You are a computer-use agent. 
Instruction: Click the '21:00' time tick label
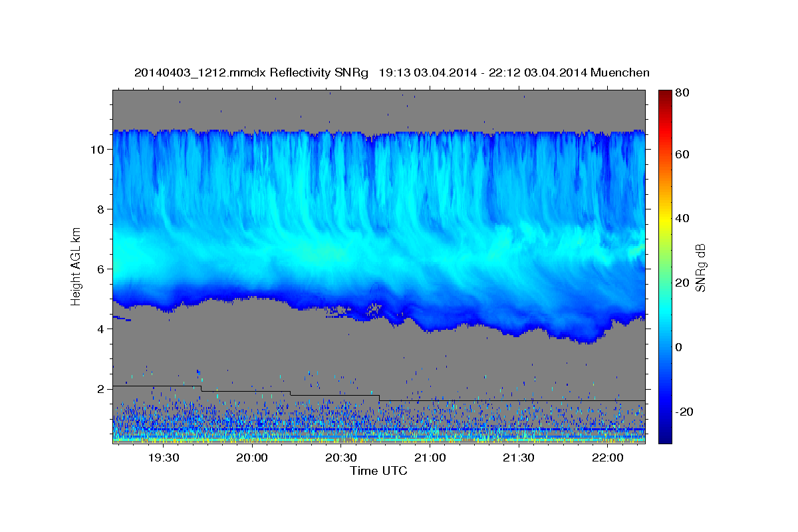tap(430, 458)
